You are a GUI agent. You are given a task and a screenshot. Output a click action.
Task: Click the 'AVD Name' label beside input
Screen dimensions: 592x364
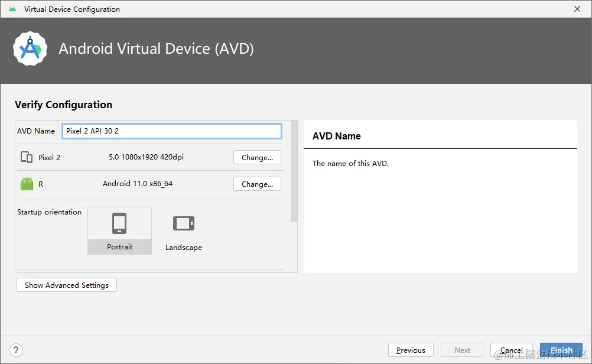pos(36,131)
